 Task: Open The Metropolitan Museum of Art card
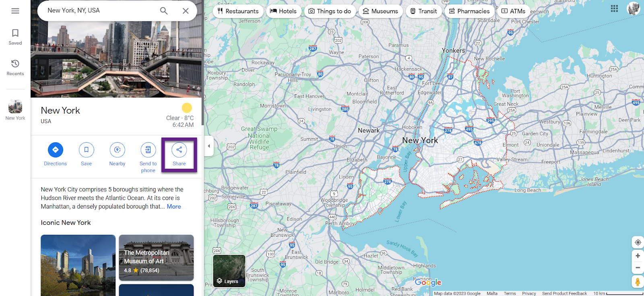(156, 258)
